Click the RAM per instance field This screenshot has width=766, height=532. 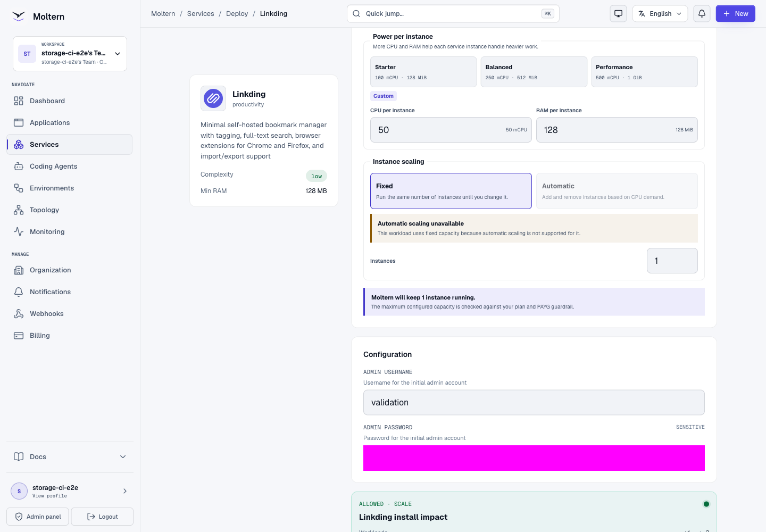617,130
